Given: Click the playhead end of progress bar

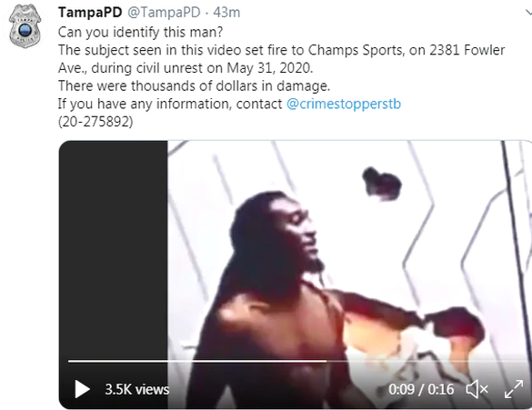Looking at the screenshot, I should pos(326,361).
